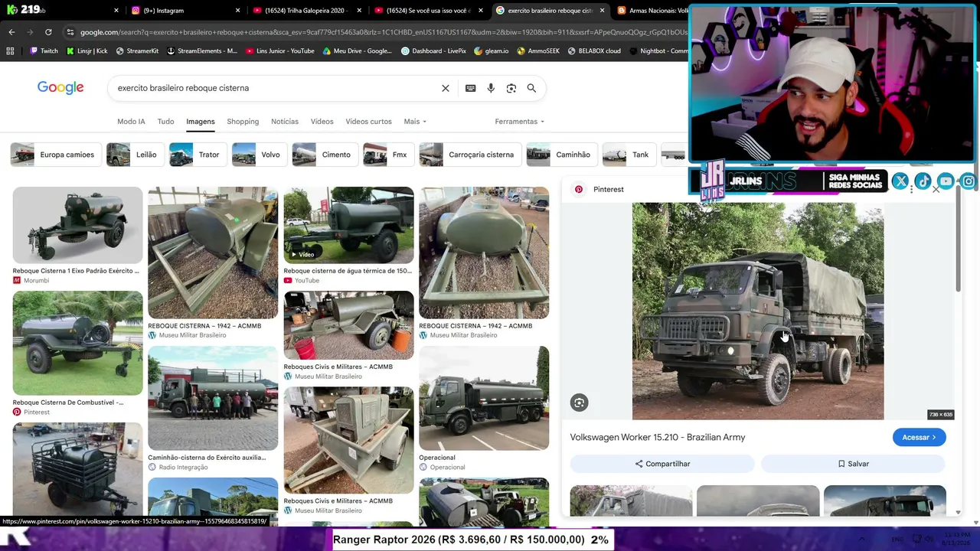Viewport: 980px width, 551px height.
Task: Expand the Mais dropdown menu
Action: coord(415,122)
